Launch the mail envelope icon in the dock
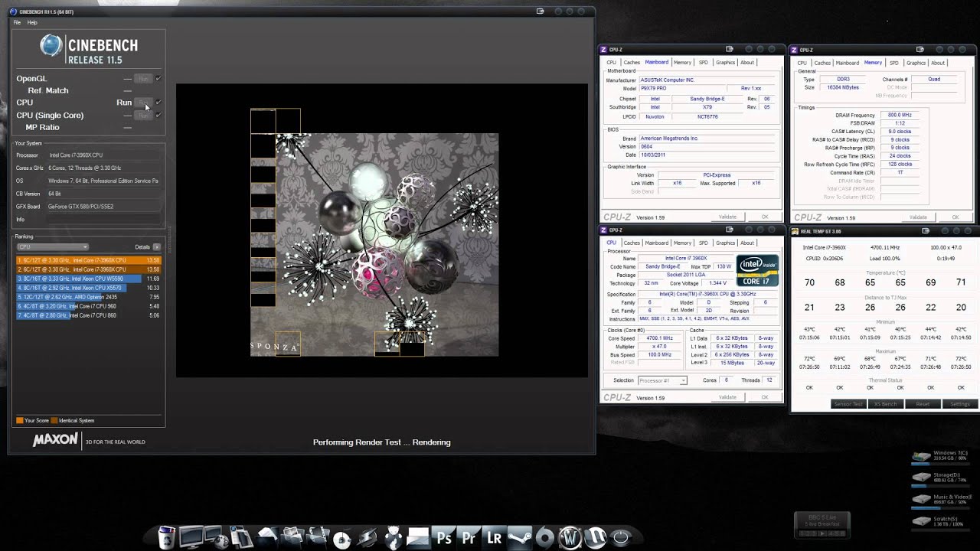980x551 pixels. coord(418,537)
